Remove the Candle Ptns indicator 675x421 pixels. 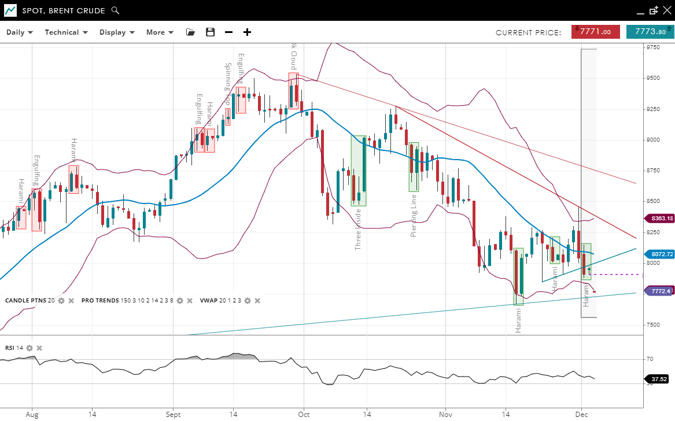click(72, 300)
